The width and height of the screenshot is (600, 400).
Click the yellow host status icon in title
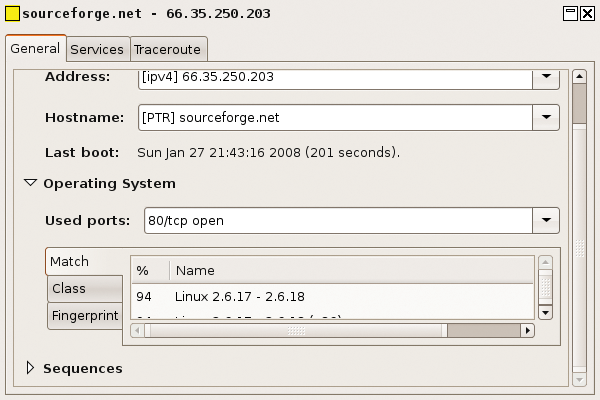pos(12,14)
